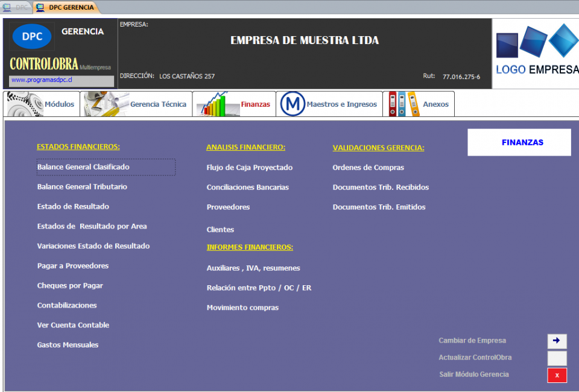
Task: Click the DPC blue oval logo
Action: click(x=32, y=36)
